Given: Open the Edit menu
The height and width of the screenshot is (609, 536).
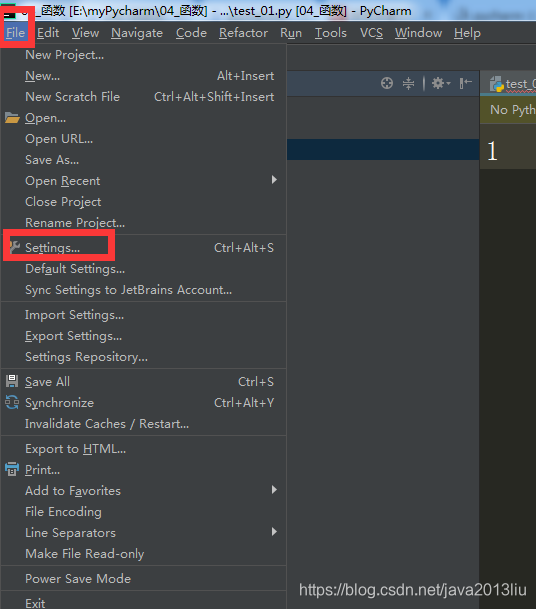Looking at the screenshot, I should (x=48, y=33).
